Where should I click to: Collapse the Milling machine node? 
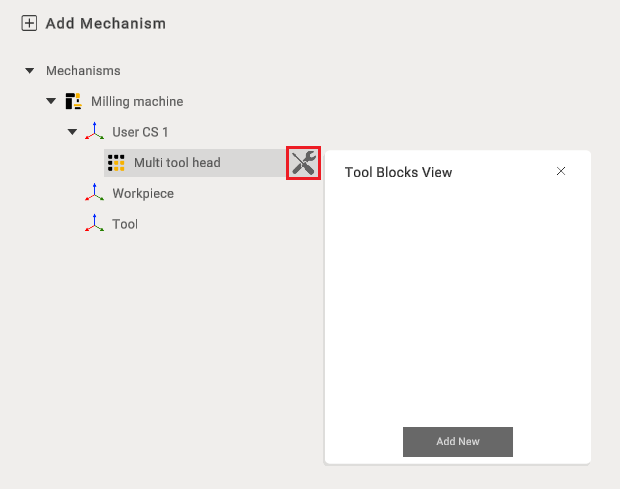point(51,101)
